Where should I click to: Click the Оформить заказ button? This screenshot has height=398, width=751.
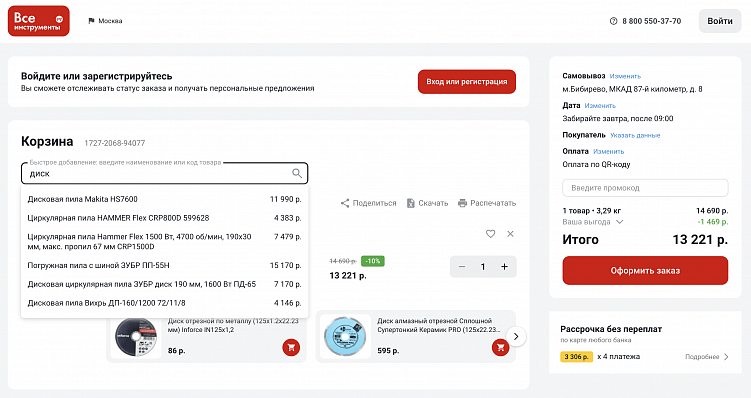coord(645,271)
